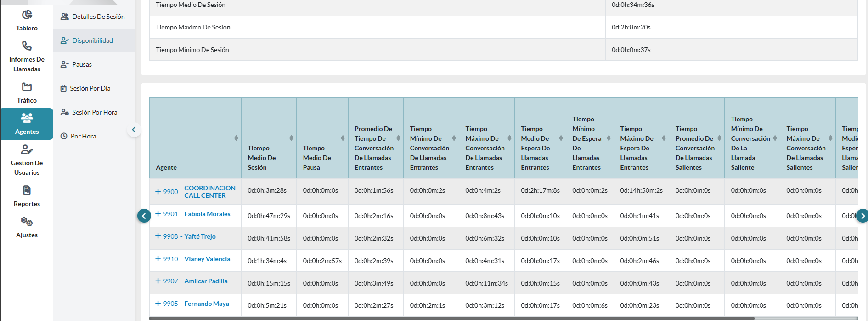Click the right arrow table scroll button
868x321 pixels.
[862, 216]
